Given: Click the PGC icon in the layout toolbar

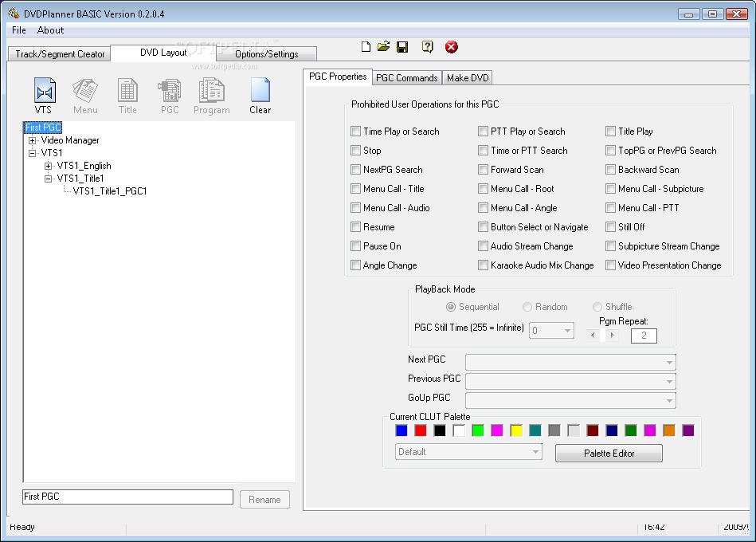Looking at the screenshot, I should tap(169, 96).
